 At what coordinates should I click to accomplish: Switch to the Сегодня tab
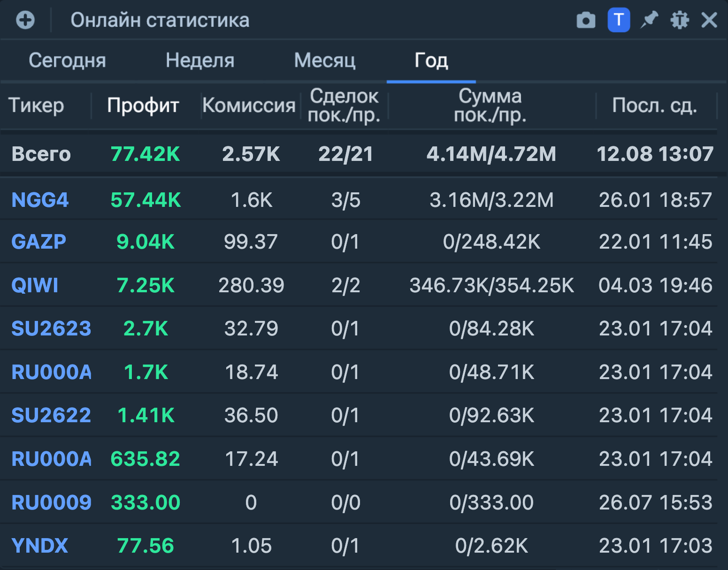[67, 61]
